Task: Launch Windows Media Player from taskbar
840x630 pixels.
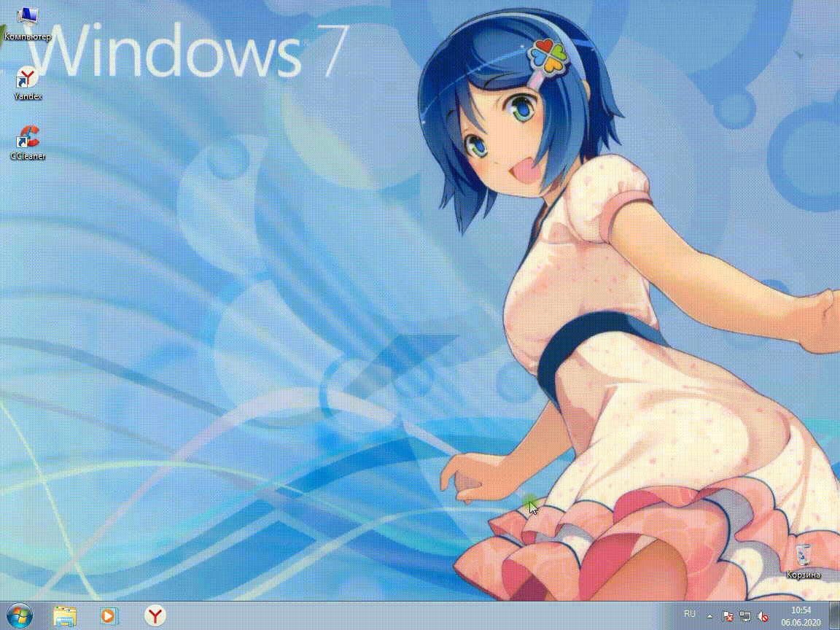Action: click(x=109, y=616)
